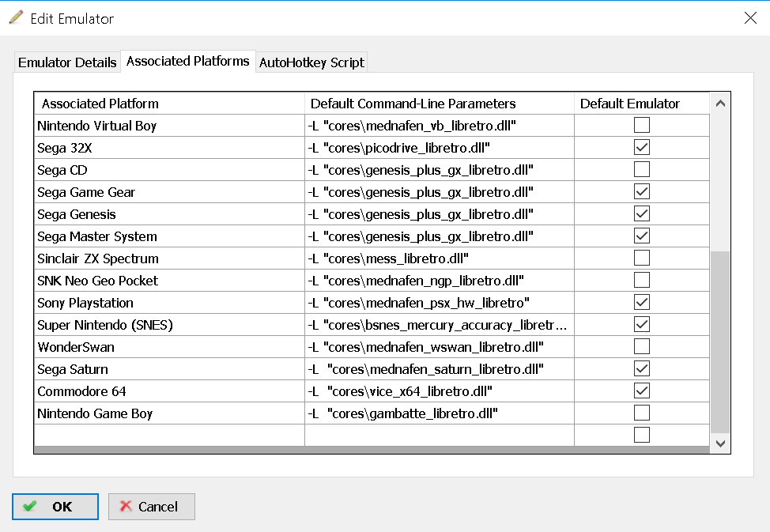Image resolution: width=770 pixels, height=532 pixels.
Task: Click the mednafen_ngp_libretro.dll parameters cell
Action: (x=440, y=281)
